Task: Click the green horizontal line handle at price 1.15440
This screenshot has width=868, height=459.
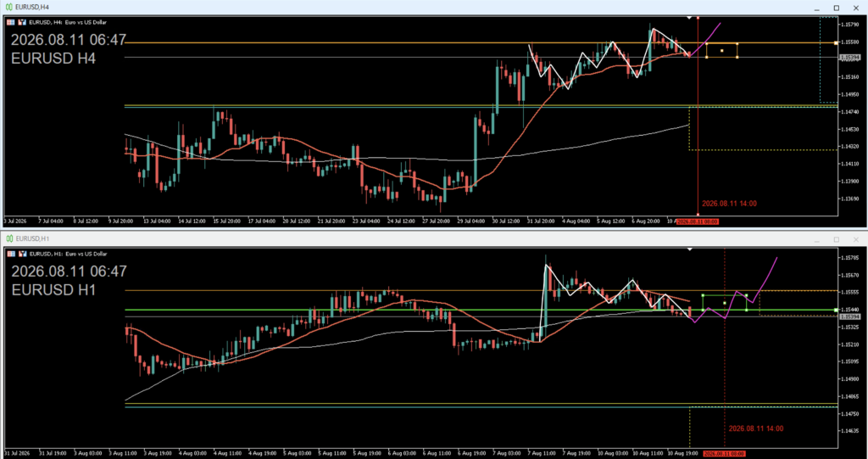Action: (x=836, y=310)
